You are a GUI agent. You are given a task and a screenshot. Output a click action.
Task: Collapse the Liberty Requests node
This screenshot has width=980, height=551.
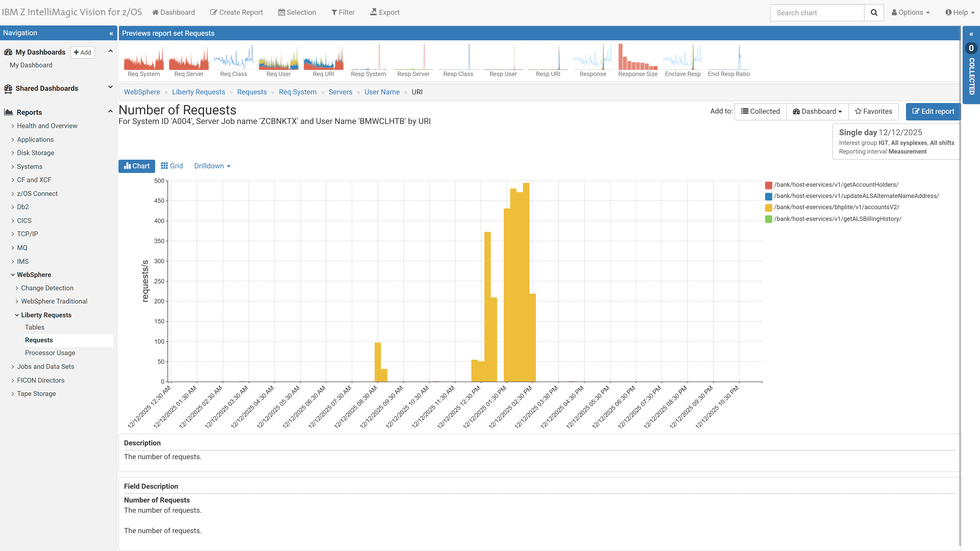[46, 315]
